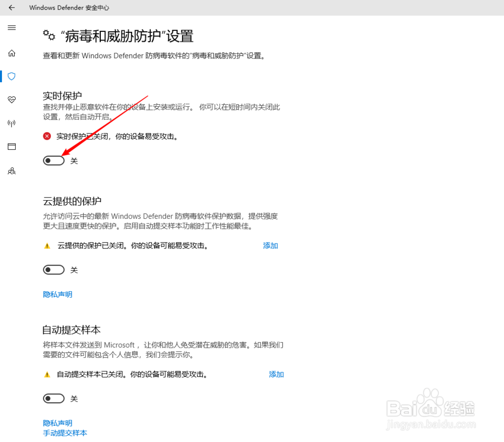Turn on the 自动提交样本 toggle
Image resolution: width=504 pixels, height=442 pixels.
(x=54, y=399)
